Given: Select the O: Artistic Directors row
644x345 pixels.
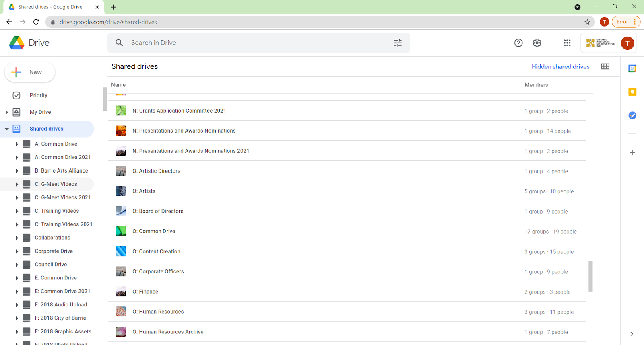Looking at the screenshot, I should coord(347,171).
